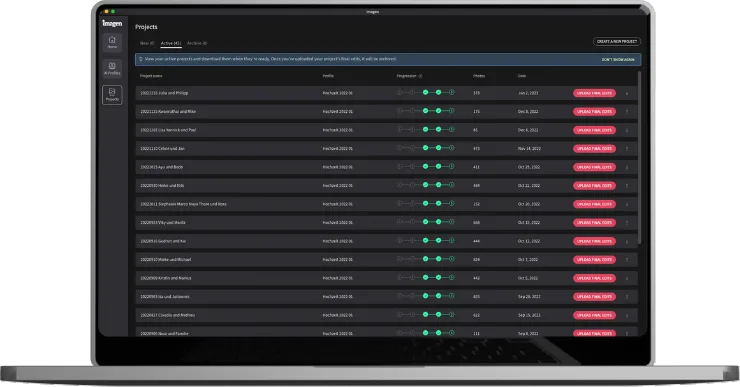Screen dimensions: 740x387
Task: Open more options for Kristin and Markus project
Action: click(627, 278)
